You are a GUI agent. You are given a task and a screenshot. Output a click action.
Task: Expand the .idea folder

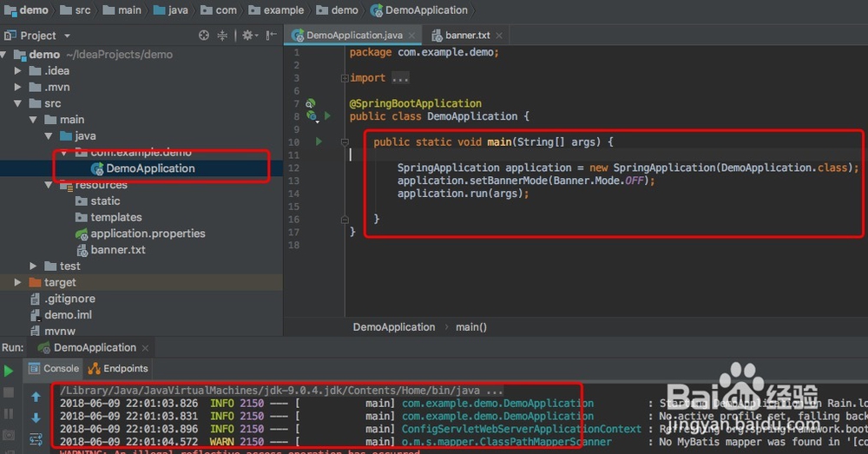click(x=17, y=71)
